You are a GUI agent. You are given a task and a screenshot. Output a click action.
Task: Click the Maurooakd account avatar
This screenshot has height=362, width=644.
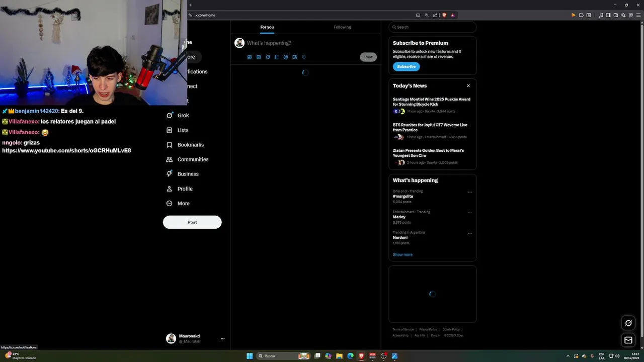coord(171,339)
